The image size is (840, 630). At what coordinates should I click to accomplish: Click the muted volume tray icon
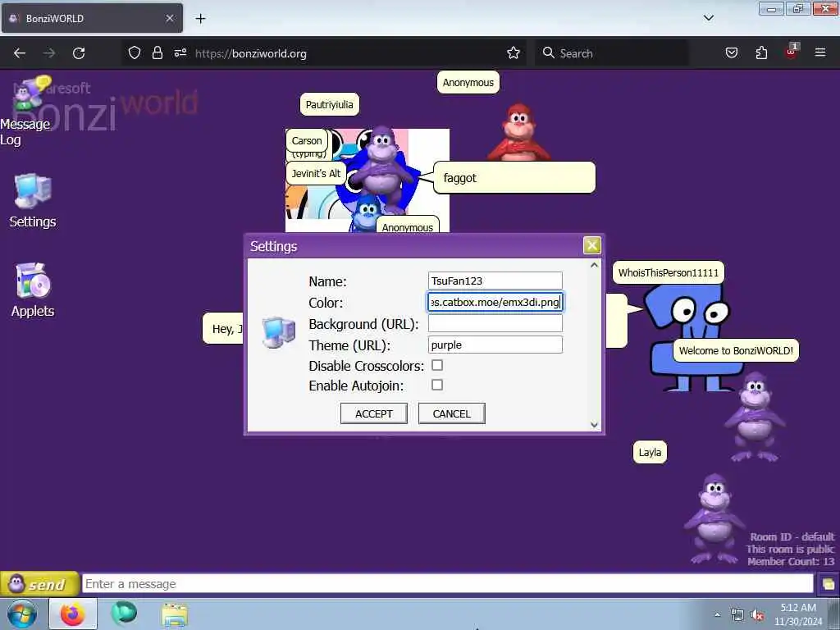[757, 615]
